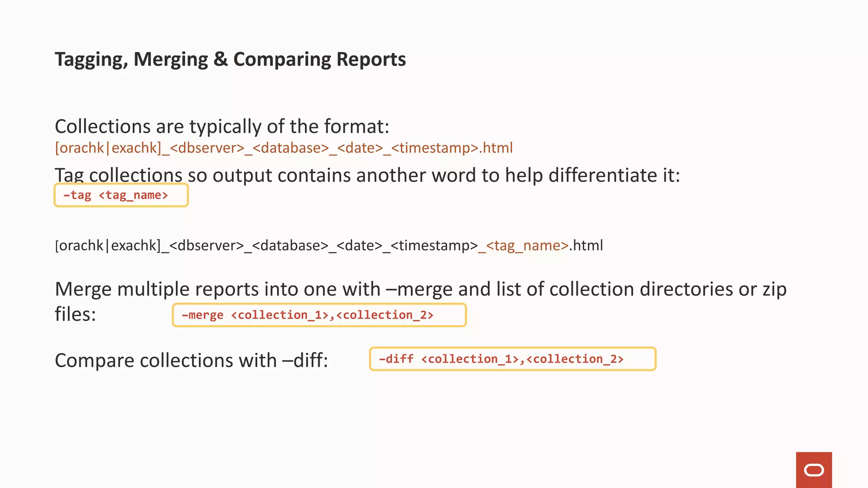
Task: Click the Compare collections with –diff text
Action: (191, 360)
